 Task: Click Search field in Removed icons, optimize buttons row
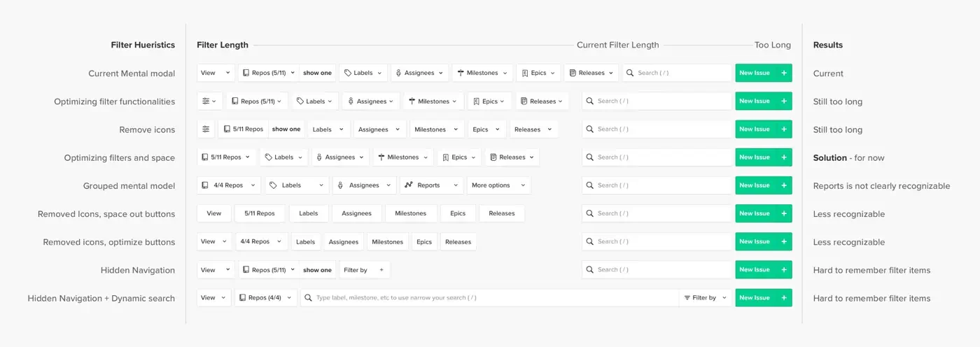tap(657, 241)
